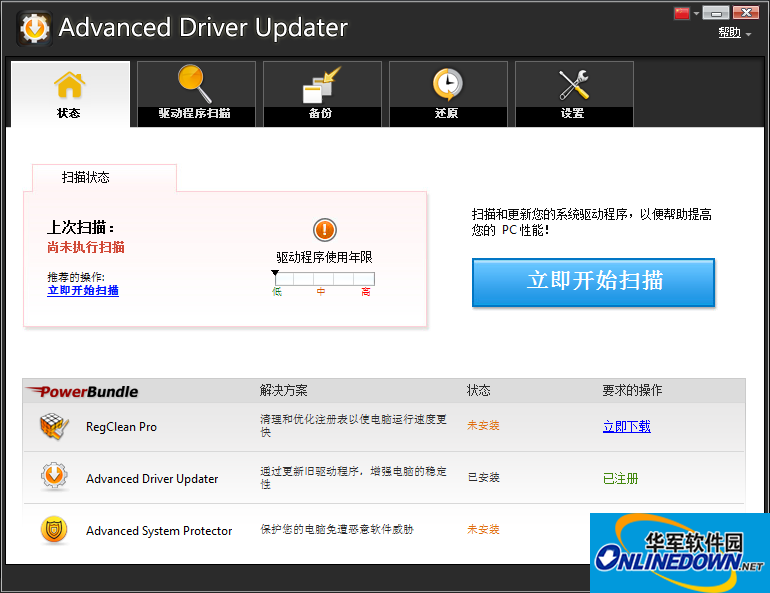Click the Advanced Driver Updater gear icon in list

[54, 476]
